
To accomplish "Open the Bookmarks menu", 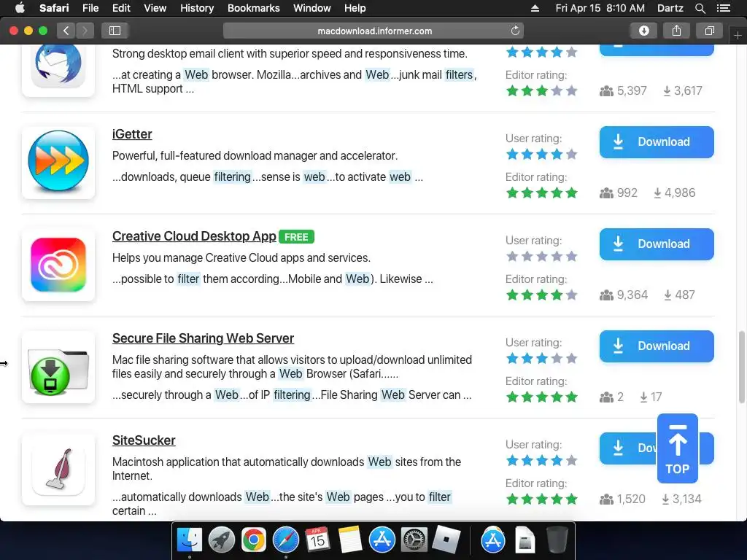I will (253, 8).
